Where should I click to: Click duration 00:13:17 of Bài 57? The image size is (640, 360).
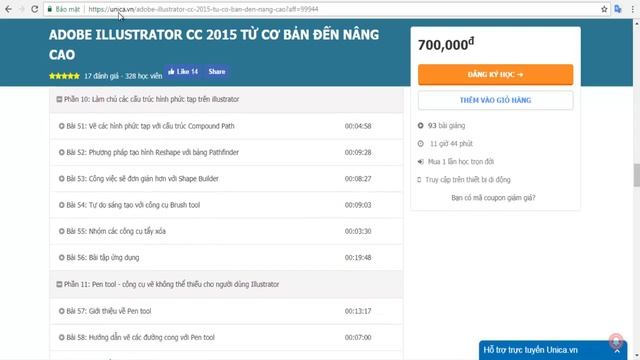point(358,311)
